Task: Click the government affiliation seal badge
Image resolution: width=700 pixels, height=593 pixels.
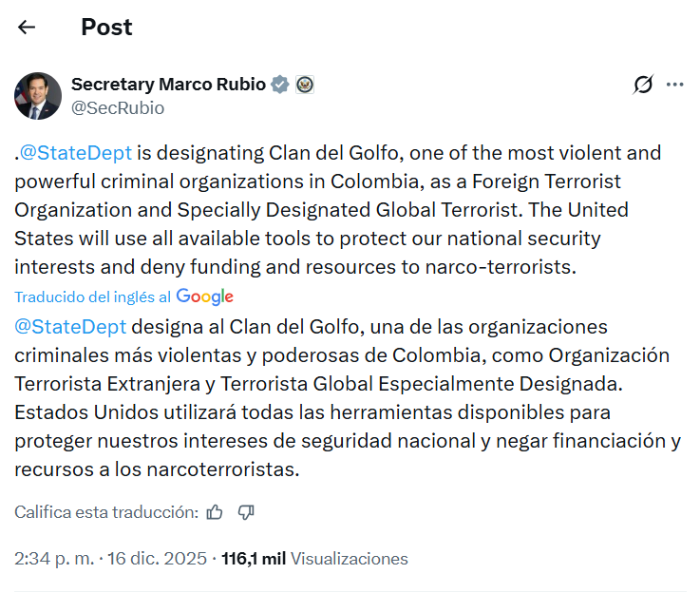Action: point(304,85)
